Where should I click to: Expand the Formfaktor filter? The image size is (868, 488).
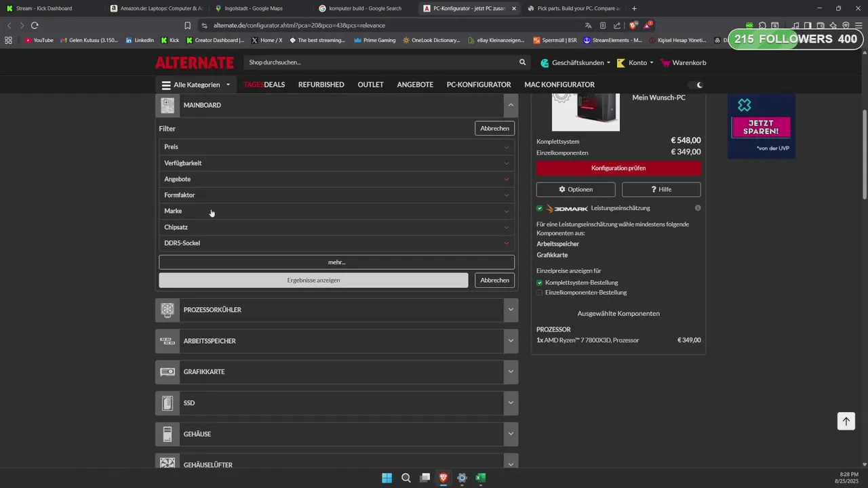tap(336, 195)
